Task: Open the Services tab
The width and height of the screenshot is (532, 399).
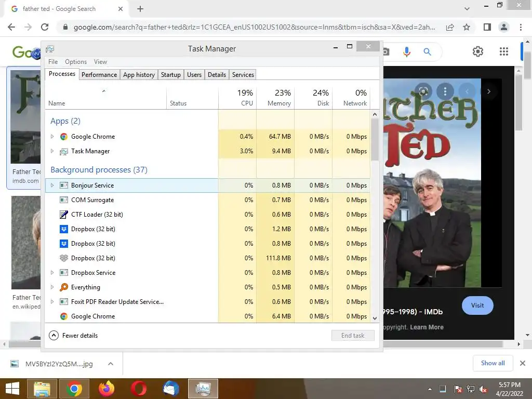Action: (243, 75)
